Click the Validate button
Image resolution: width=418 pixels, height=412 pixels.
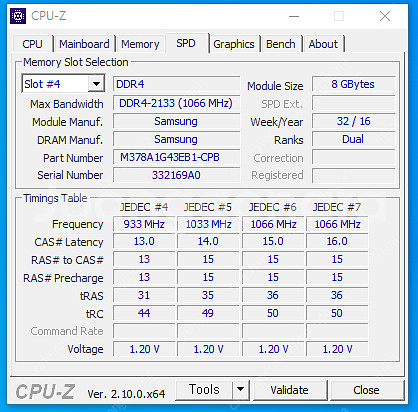289,390
